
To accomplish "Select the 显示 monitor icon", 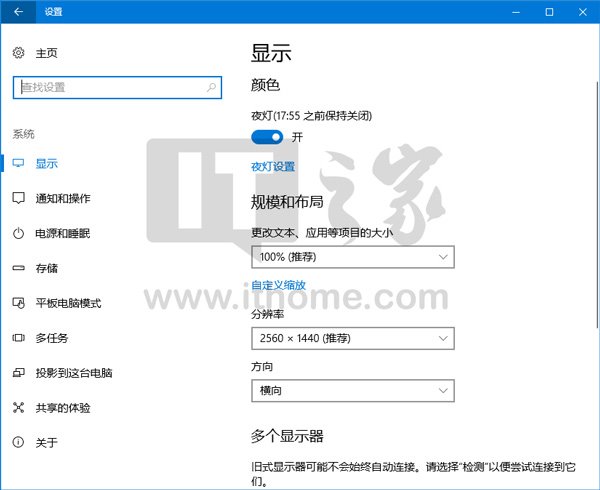I will pyautogui.click(x=18, y=164).
